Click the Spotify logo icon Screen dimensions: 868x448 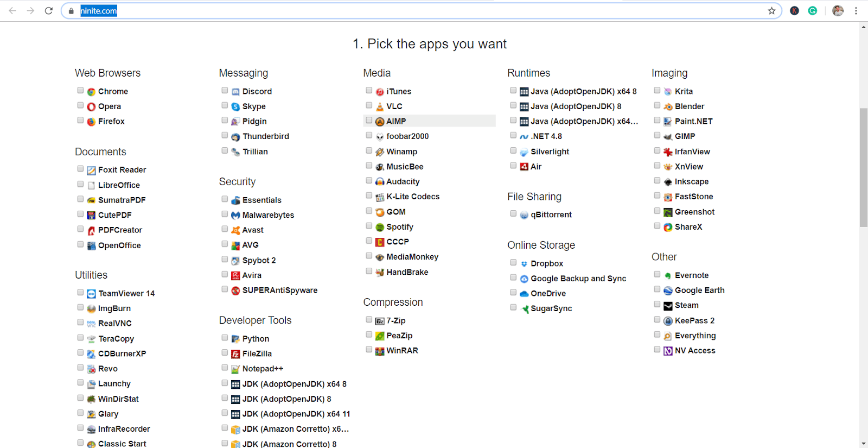click(380, 228)
